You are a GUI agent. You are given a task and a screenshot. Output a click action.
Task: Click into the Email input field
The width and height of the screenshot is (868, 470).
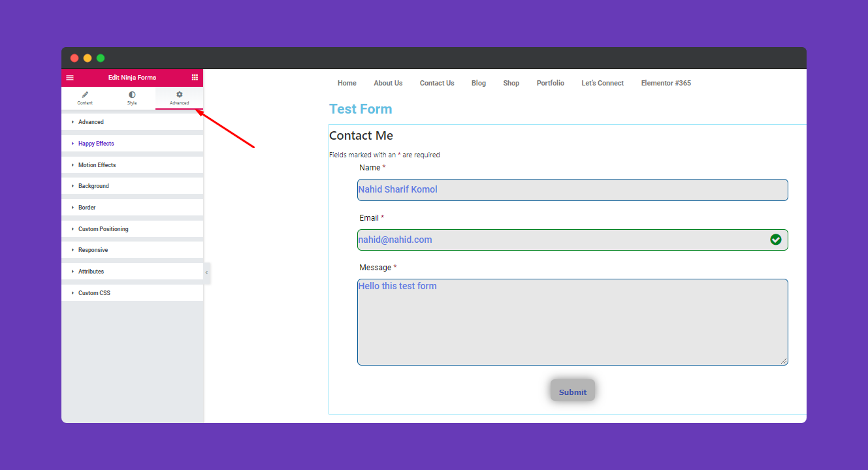pyautogui.click(x=573, y=240)
